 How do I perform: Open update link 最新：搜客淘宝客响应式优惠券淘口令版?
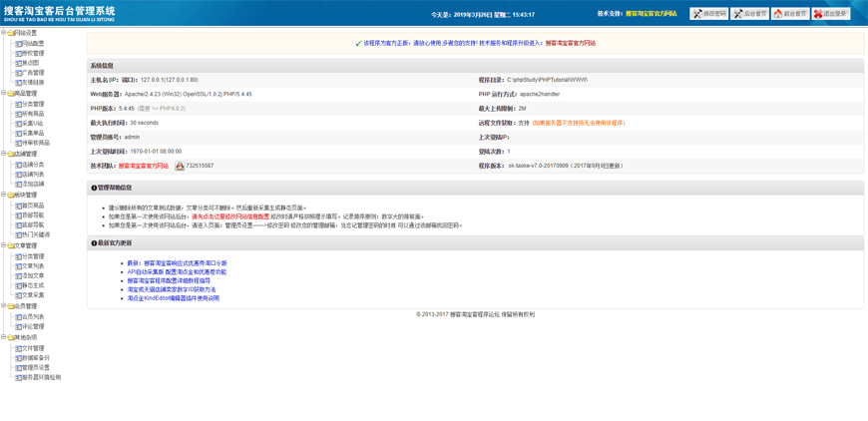178,263
